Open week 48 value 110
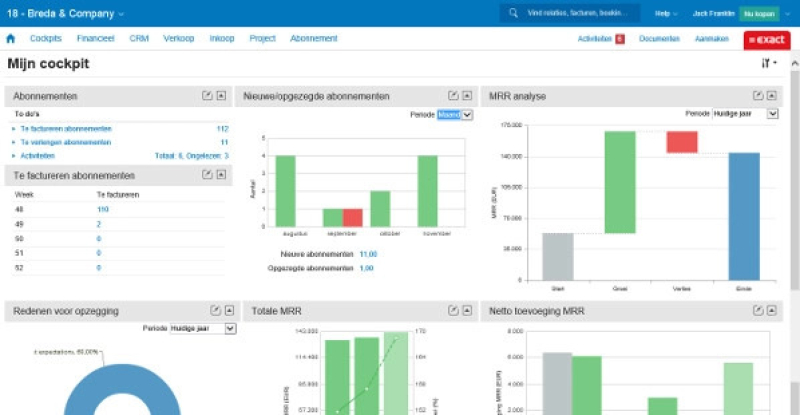The width and height of the screenshot is (800, 415). [103, 209]
